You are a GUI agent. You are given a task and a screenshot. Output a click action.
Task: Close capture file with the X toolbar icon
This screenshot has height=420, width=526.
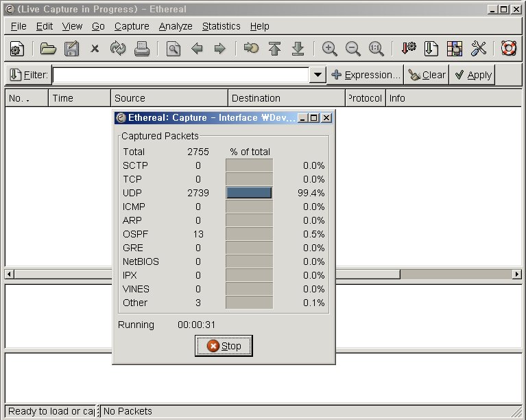pyautogui.click(x=95, y=49)
